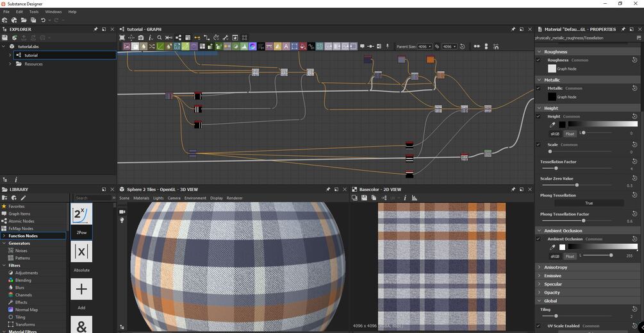
Task: Click the New Substance package icon
Action: click(5, 20)
